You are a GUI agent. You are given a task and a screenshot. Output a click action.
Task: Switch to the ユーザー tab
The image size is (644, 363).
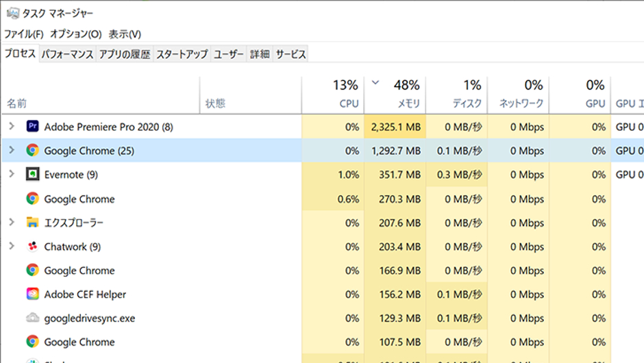(228, 54)
